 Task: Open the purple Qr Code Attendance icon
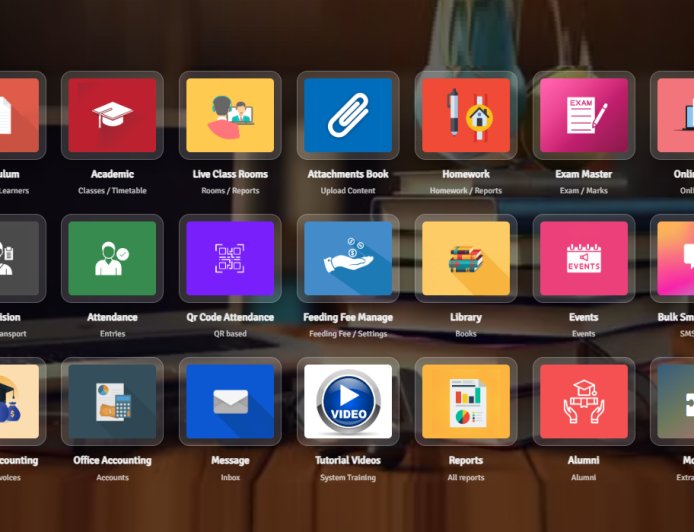pos(230,258)
